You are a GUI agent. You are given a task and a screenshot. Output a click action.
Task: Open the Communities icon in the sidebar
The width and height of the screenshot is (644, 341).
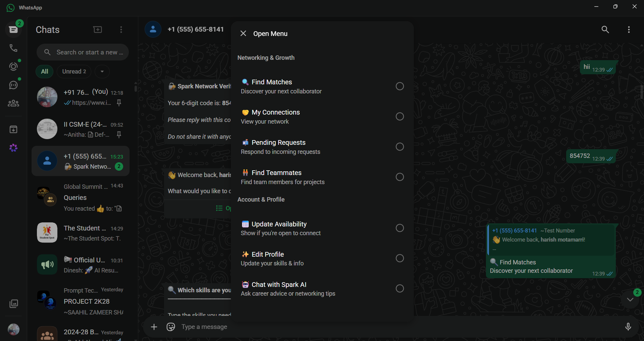coord(13,103)
